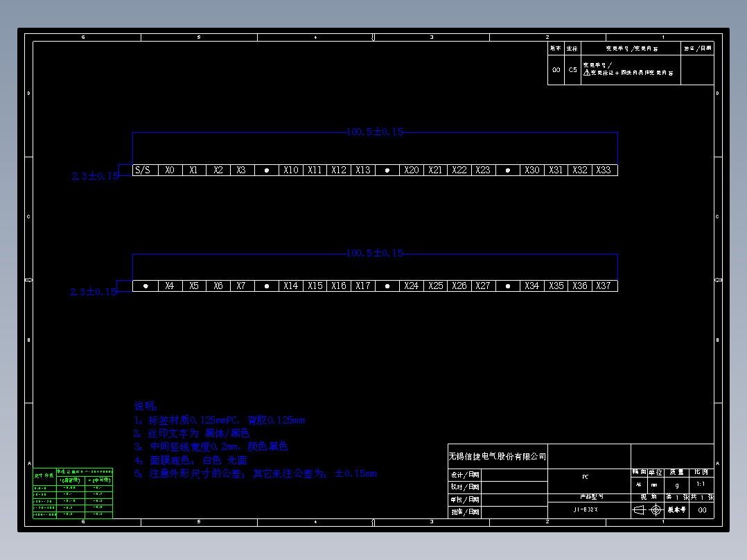The width and height of the screenshot is (747, 560).
Task: Select the X35 label cell
Action: pos(556,286)
